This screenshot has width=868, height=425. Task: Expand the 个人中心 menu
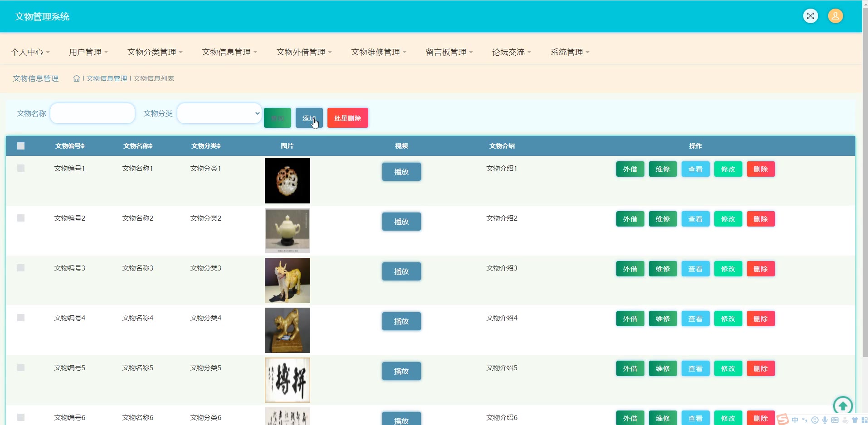30,52
